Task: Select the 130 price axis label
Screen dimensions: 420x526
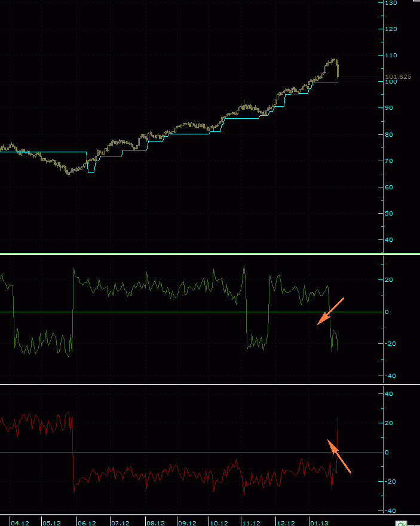Action: (391, 2)
